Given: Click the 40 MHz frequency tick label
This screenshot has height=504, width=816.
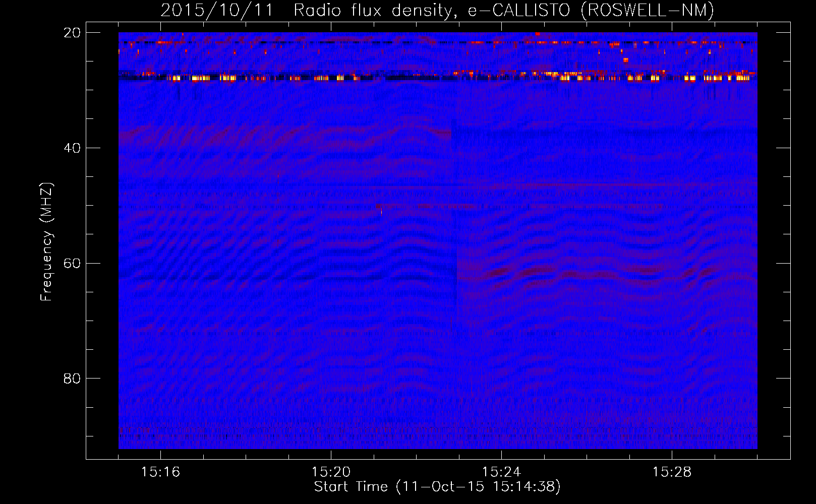Looking at the screenshot, I should click(x=72, y=148).
